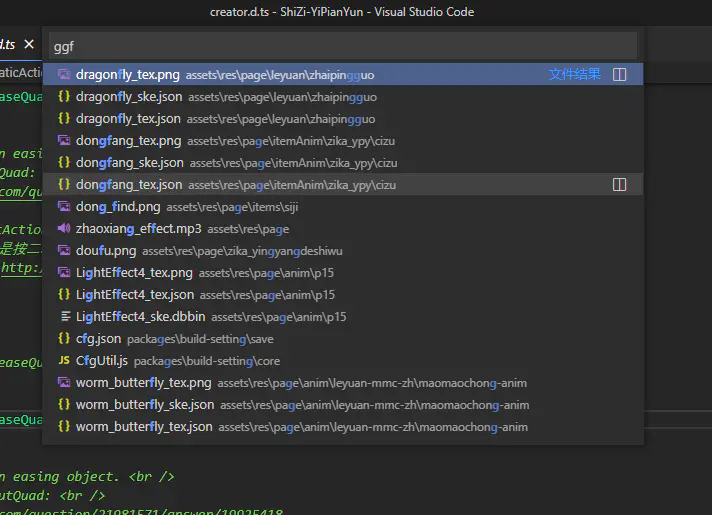Click the JSON braces icon beside cfg.json
This screenshot has width=712, height=515.
[64, 339]
